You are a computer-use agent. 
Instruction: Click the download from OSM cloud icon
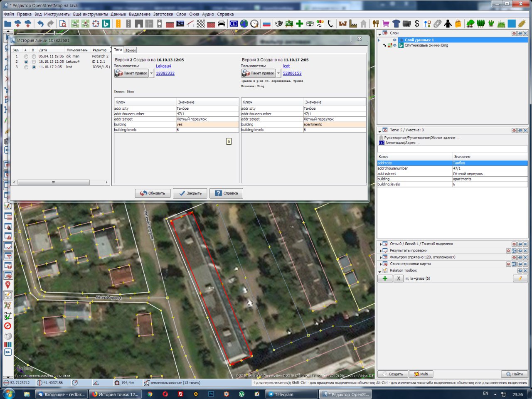tap(18, 24)
